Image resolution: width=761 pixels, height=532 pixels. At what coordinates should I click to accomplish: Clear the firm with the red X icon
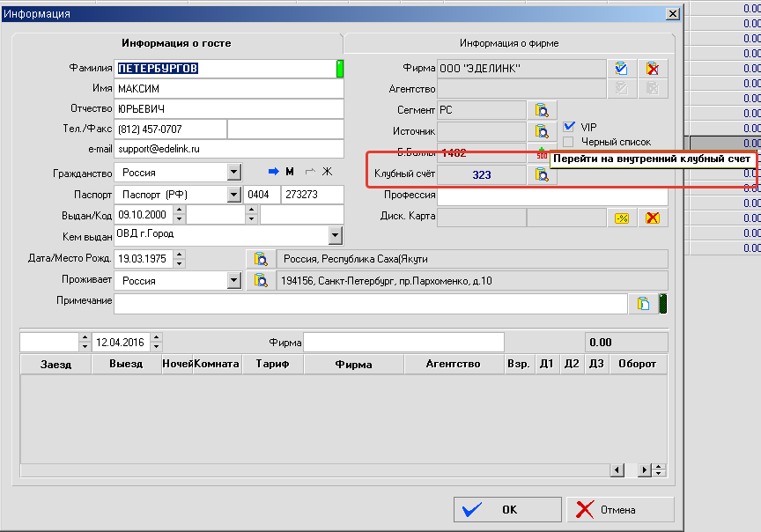(x=653, y=68)
